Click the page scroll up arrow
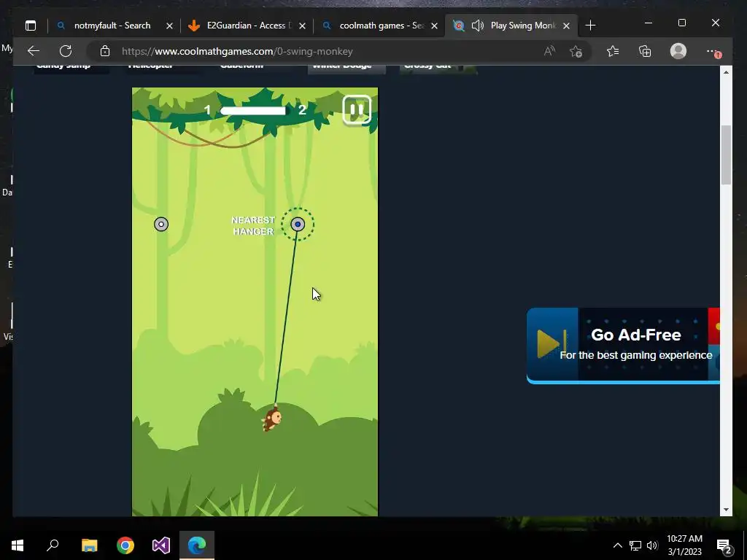The width and height of the screenshot is (747, 560). (726, 72)
